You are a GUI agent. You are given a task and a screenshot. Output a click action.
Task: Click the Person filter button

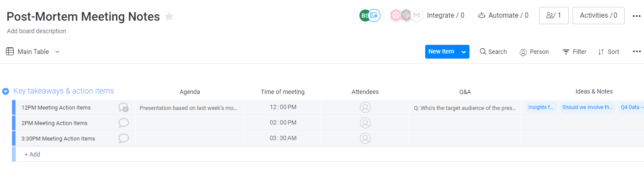pos(534,52)
